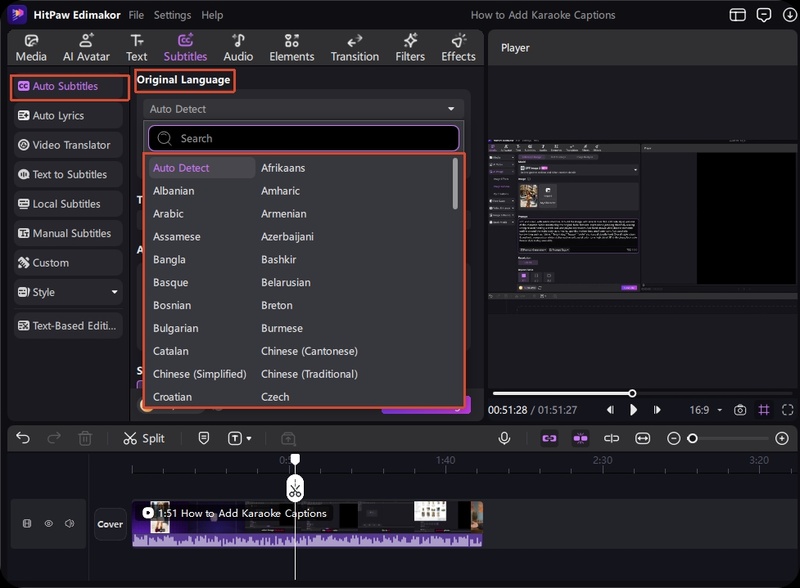Screen dimensions: 800x588
Task: Select Afrikaans language
Action: click(283, 168)
